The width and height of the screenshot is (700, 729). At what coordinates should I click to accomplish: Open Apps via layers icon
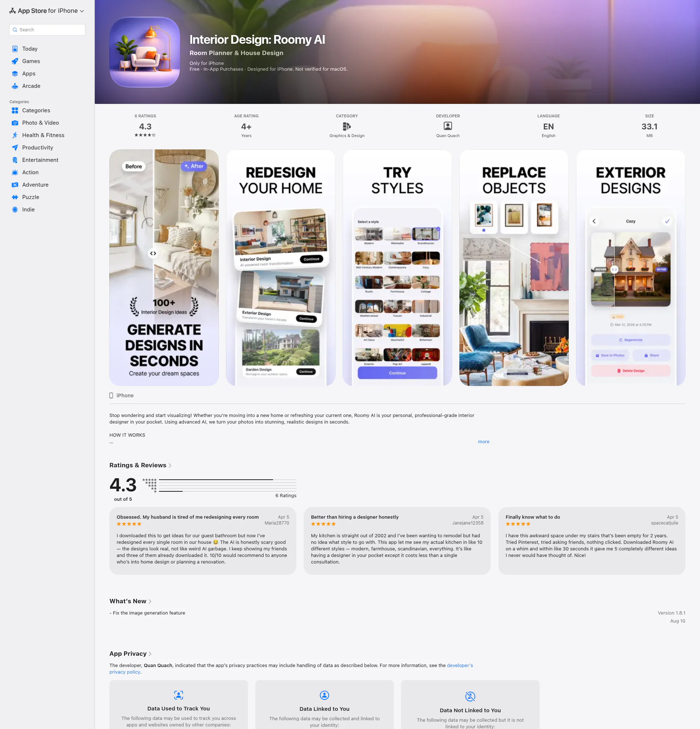[15, 74]
